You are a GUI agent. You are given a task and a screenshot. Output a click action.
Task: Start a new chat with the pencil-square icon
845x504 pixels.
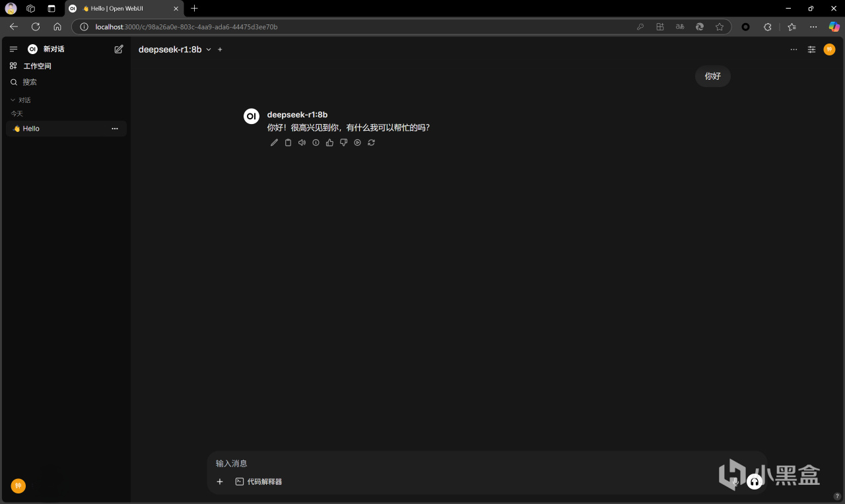(x=119, y=49)
